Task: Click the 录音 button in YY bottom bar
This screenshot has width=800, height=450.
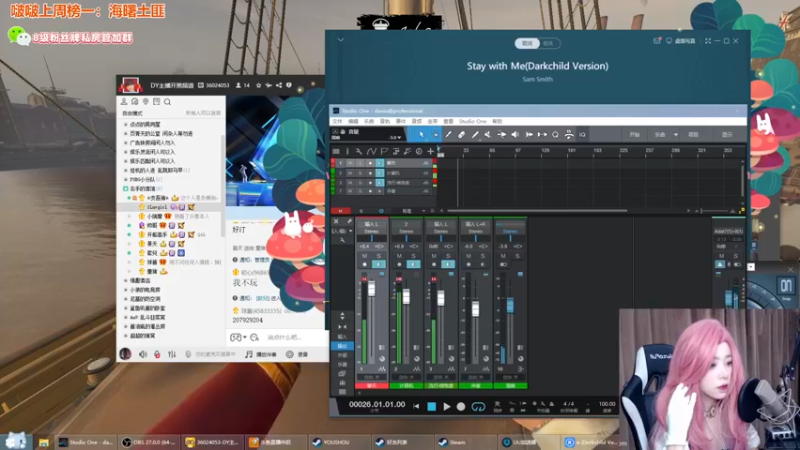Action: tap(297, 354)
